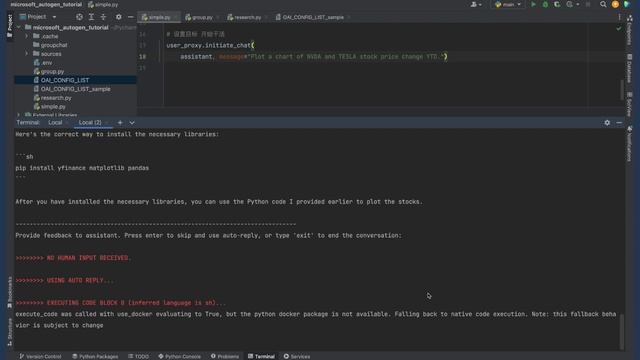Image resolution: width=640 pixels, height=360 pixels.
Task: Select groupchat folder in project tree
Action: [x=54, y=45]
